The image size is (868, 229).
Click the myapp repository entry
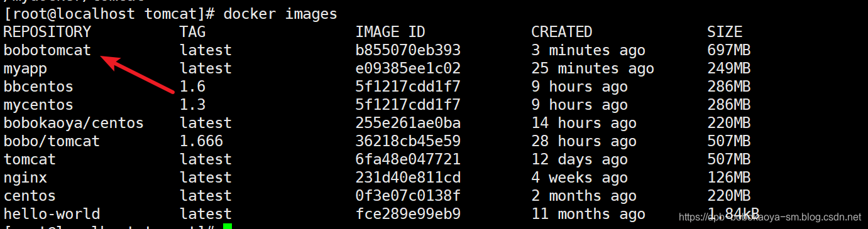click(x=25, y=68)
